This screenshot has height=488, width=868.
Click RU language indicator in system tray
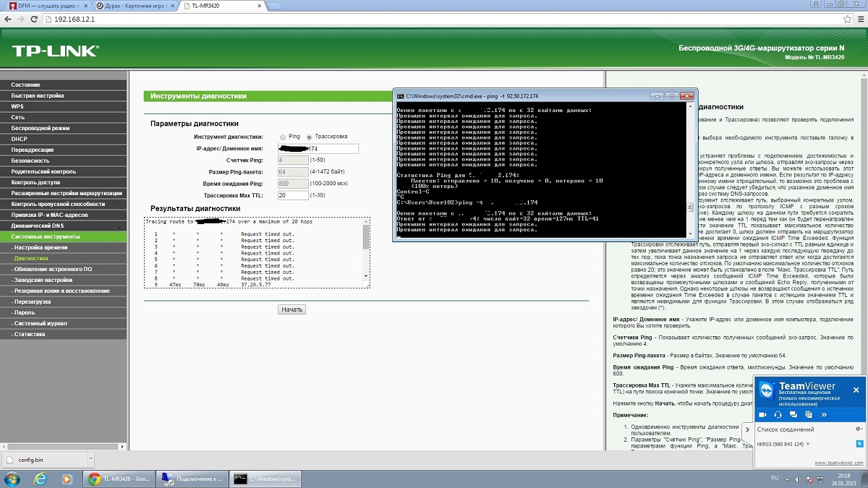point(775,478)
